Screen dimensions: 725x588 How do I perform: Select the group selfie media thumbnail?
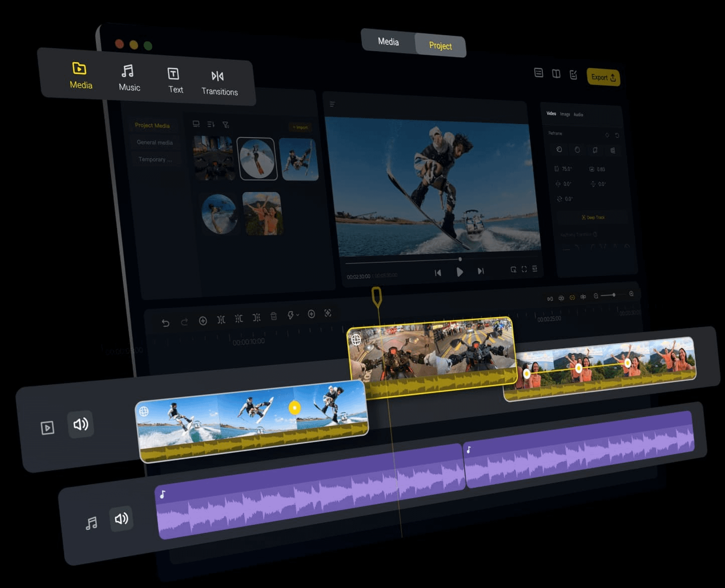coord(262,213)
